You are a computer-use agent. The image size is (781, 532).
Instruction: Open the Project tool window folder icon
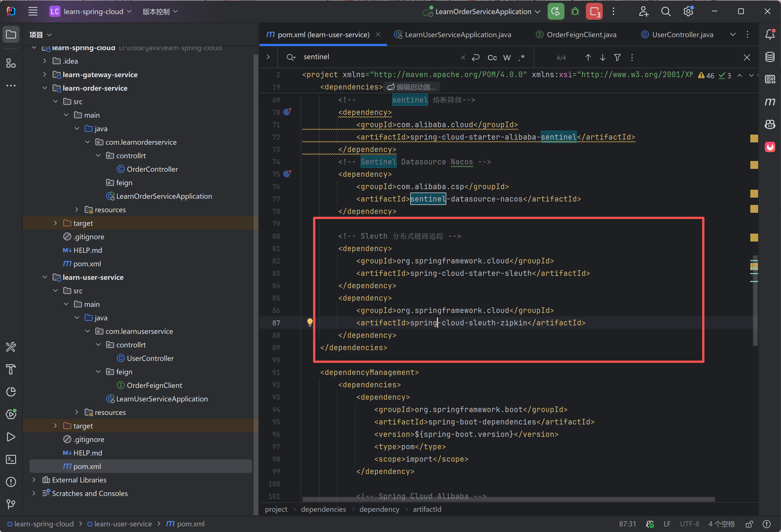coord(11,34)
